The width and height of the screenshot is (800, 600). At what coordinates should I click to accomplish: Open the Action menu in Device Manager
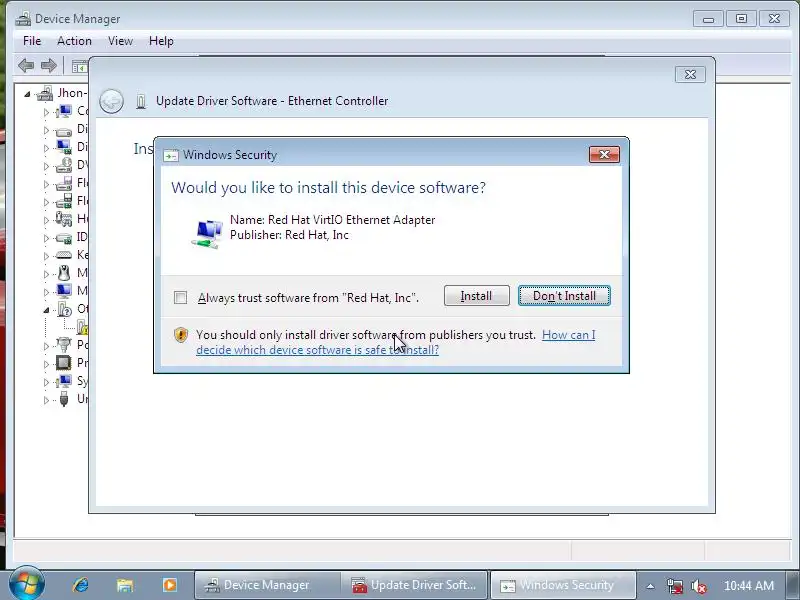pyautogui.click(x=74, y=41)
